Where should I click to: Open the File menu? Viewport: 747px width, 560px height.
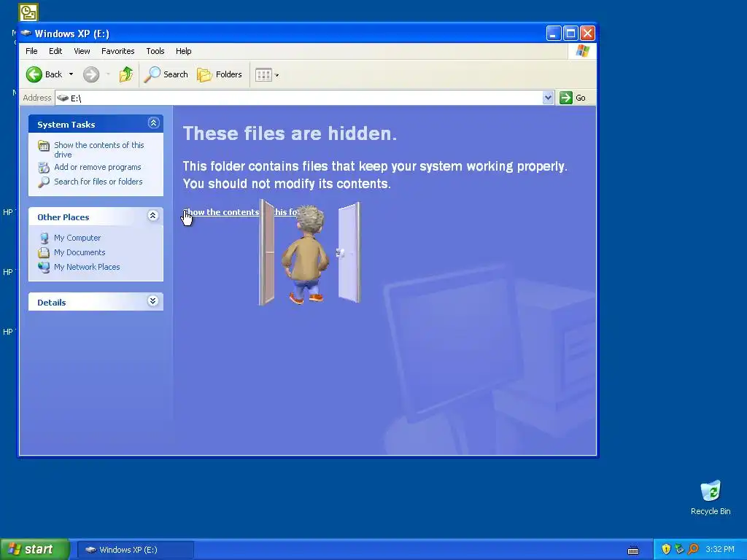31,51
